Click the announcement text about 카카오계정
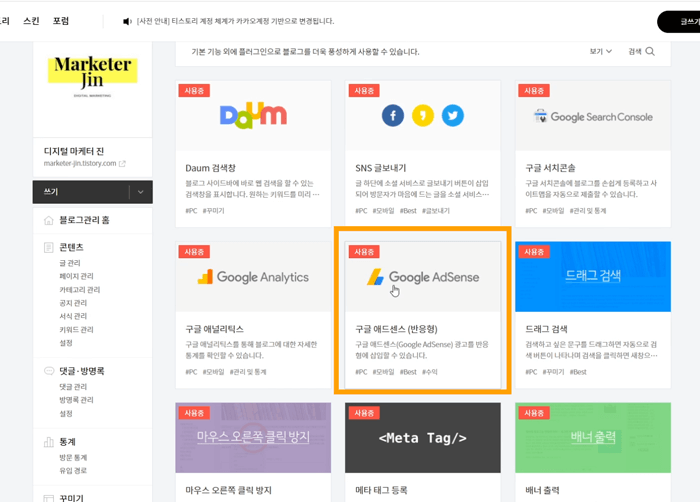This screenshot has width=700, height=502. tap(235, 21)
